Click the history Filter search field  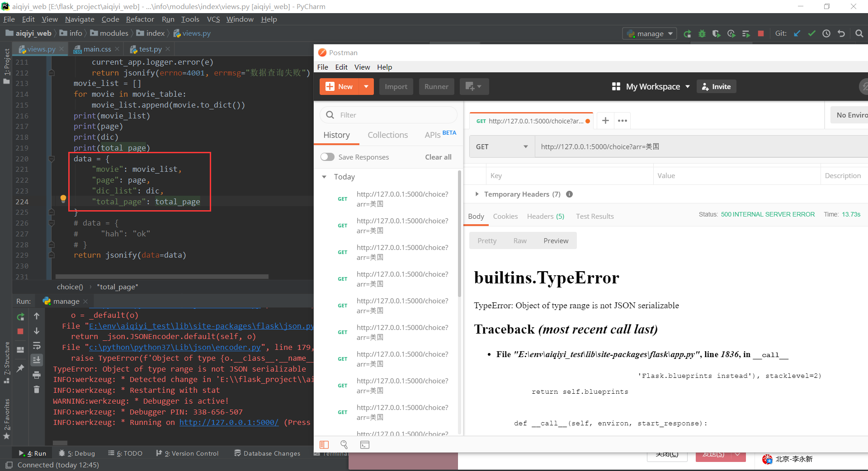click(x=389, y=115)
